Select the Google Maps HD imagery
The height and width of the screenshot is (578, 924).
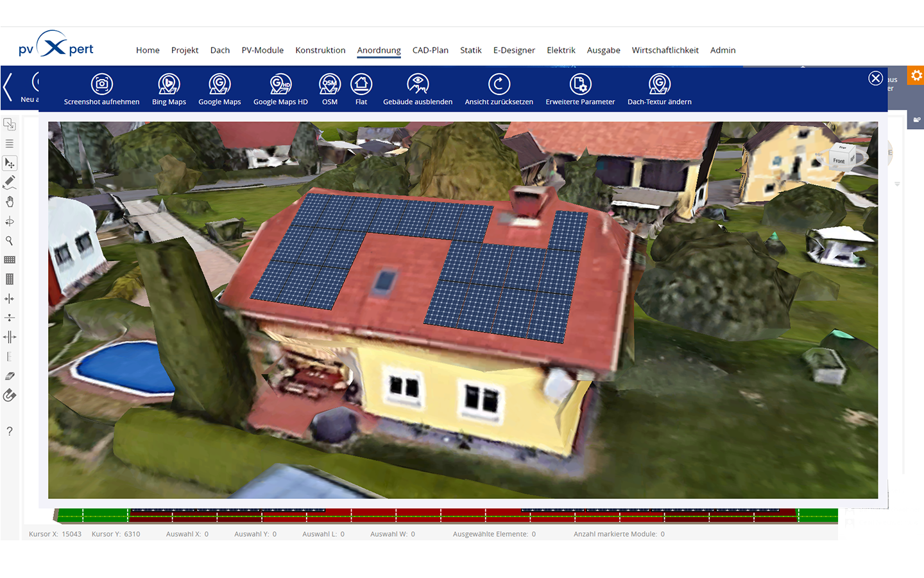(x=280, y=85)
